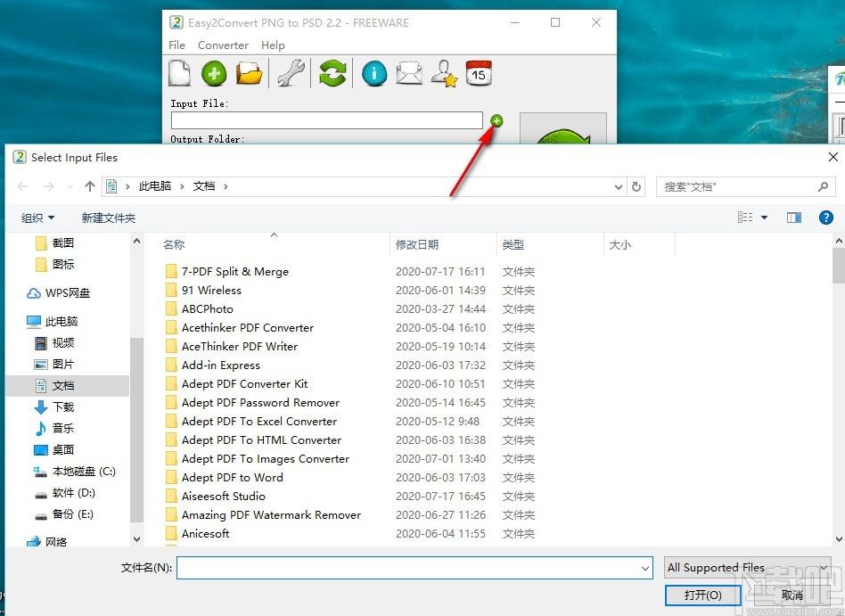845x616 pixels.
Task: Select 软件 (D:) drive
Action: pos(73,493)
